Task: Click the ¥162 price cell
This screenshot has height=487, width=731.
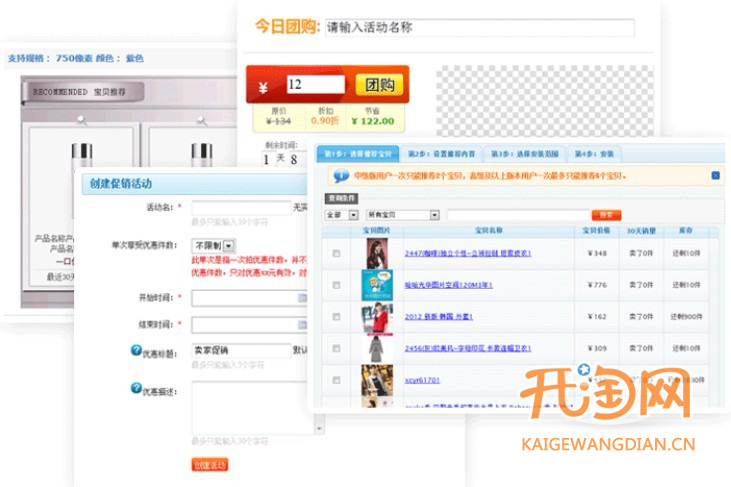Action: coord(597,316)
